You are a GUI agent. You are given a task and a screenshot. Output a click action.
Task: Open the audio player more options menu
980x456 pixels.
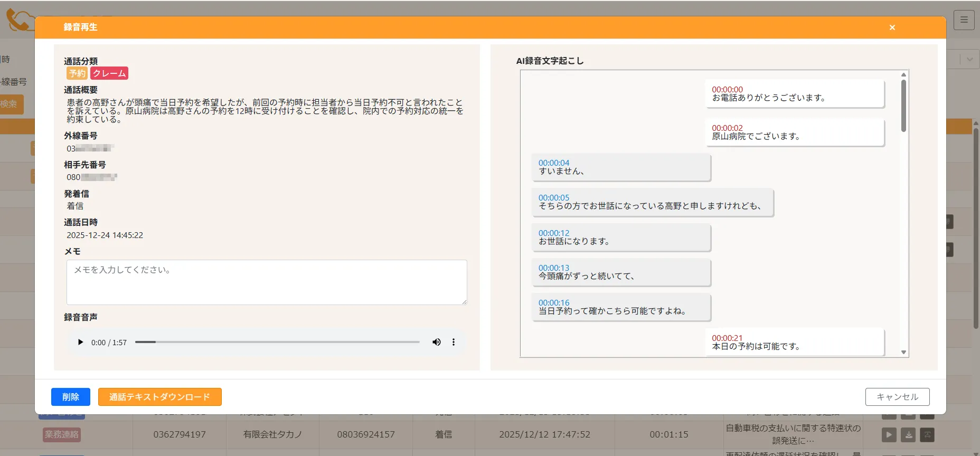453,342
